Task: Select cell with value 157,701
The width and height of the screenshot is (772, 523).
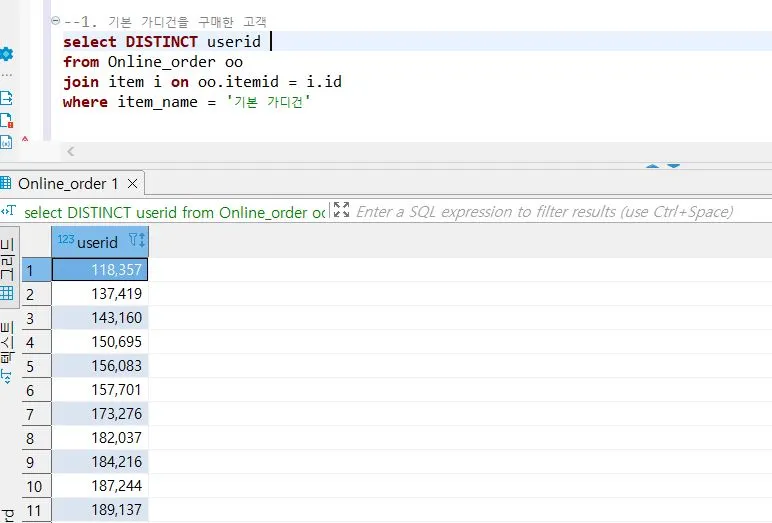Action: (100, 391)
